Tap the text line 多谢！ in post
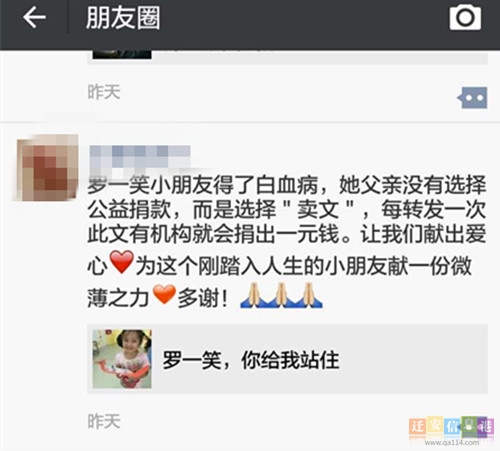500x451 pixels. [x=203, y=298]
